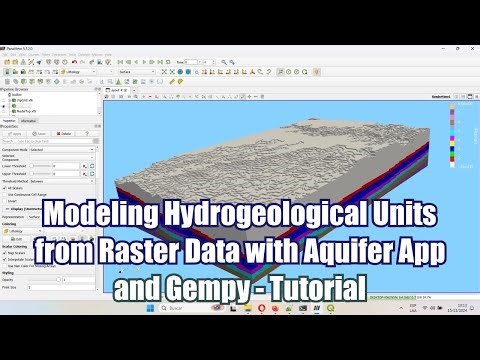Click light bulb icon at toolbar end

click(x=317, y=72)
